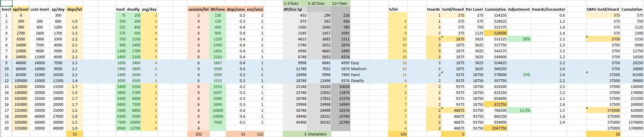Click the 'XP/Enc 5p' header cell
Image resolution: width=644 pixels, height=137 pixels.
pos(294,9)
